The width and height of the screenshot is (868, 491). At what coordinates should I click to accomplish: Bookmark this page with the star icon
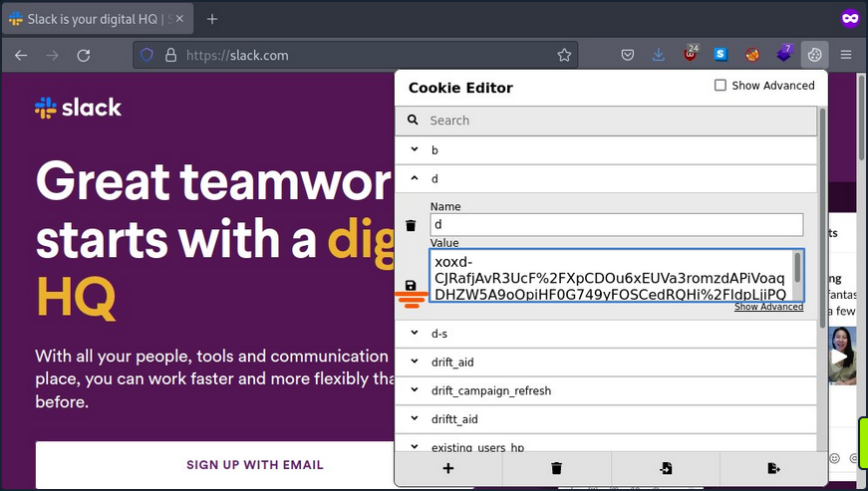coord(564,56)
